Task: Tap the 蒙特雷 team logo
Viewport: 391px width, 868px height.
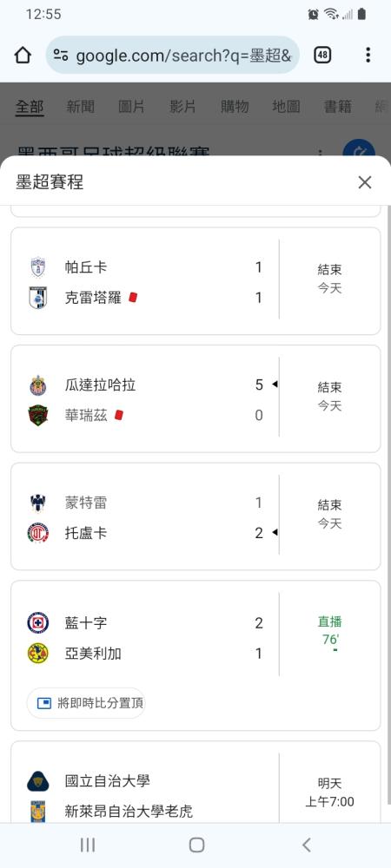Action: pos(37,503)
